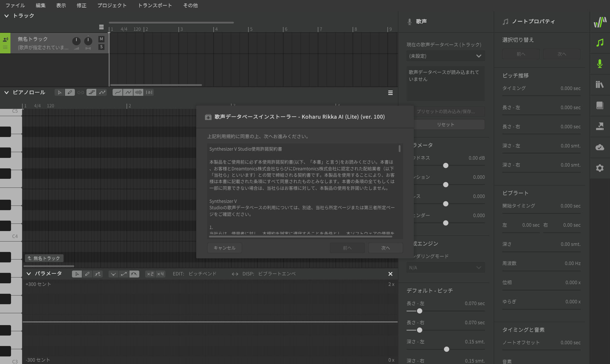Set parameter zoom to x2
The image size is (610, 364).
150,274
